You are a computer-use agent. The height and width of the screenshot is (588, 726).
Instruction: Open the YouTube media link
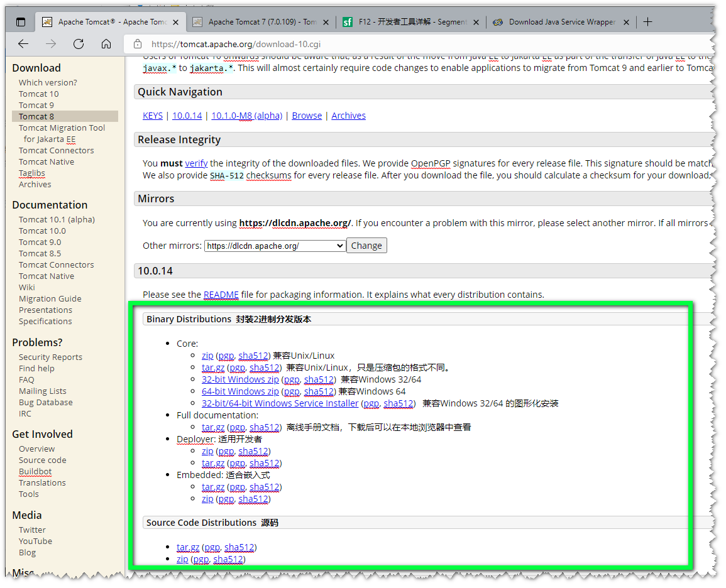[35, 542]
